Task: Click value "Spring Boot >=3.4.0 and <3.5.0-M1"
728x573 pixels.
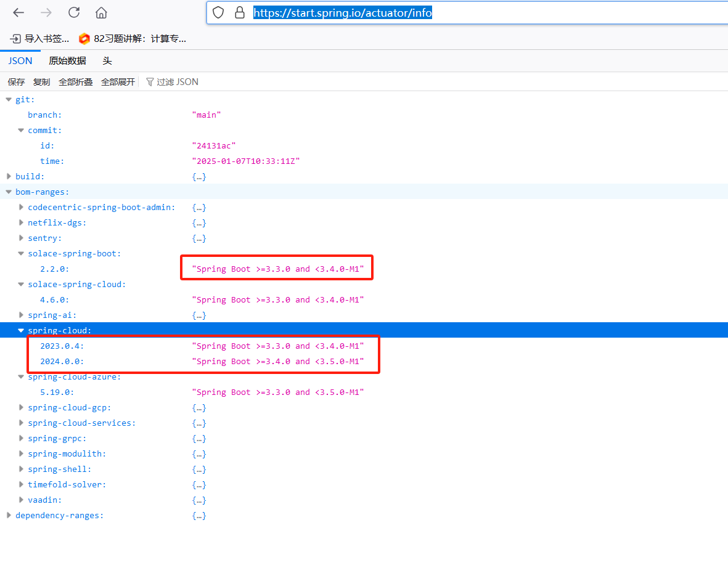Action: (277, 362)
